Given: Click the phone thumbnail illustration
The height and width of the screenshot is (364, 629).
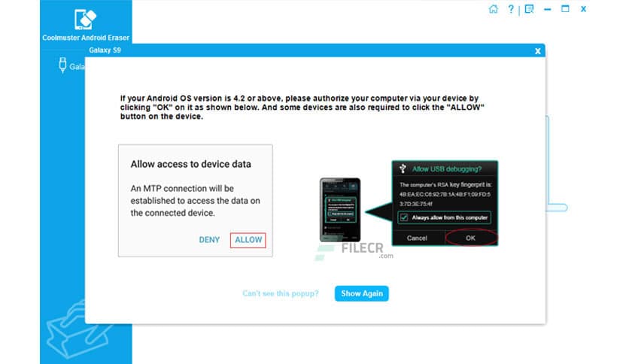Looking at the screenshot, I should click(x=340, y=210).
